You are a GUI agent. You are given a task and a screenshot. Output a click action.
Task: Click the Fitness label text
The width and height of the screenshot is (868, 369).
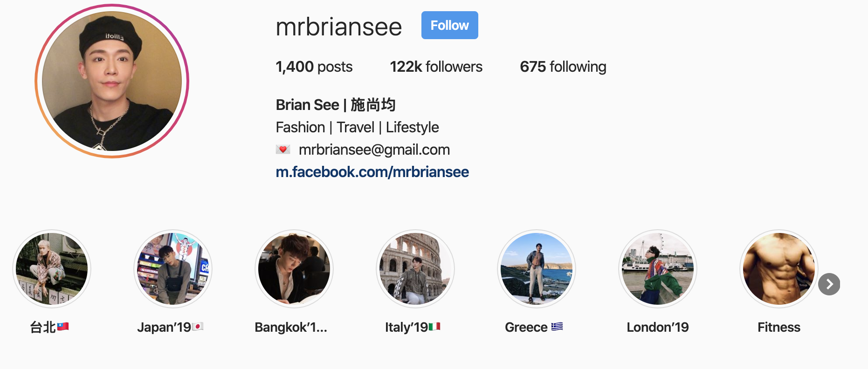779,327
